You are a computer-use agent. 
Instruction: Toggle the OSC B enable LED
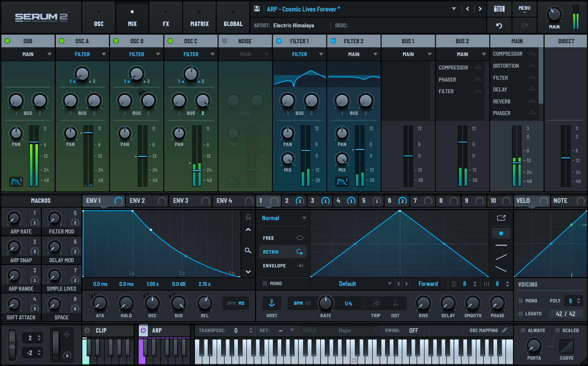(116, 41)
